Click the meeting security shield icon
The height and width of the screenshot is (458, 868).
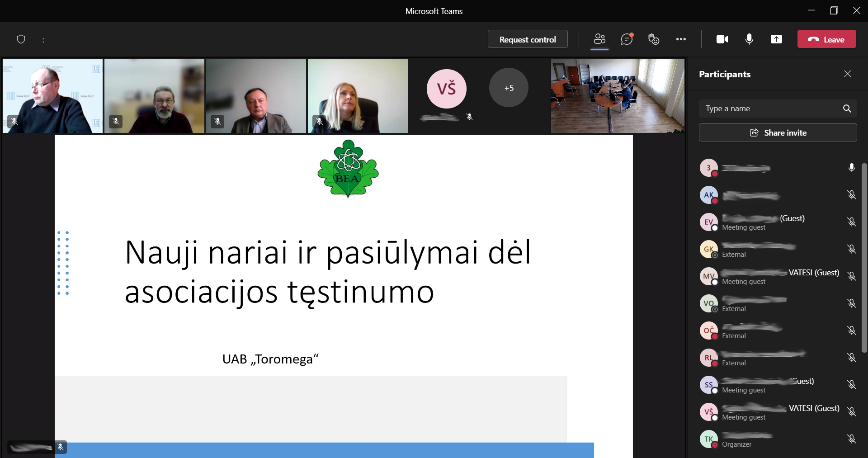pyautogui.click(x=21, y=39)
